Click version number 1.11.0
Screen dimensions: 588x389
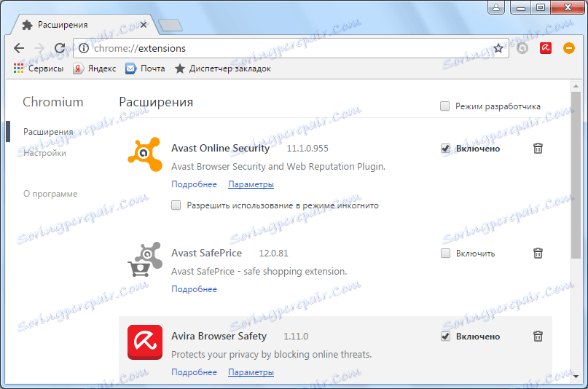(x=296, y=336)
